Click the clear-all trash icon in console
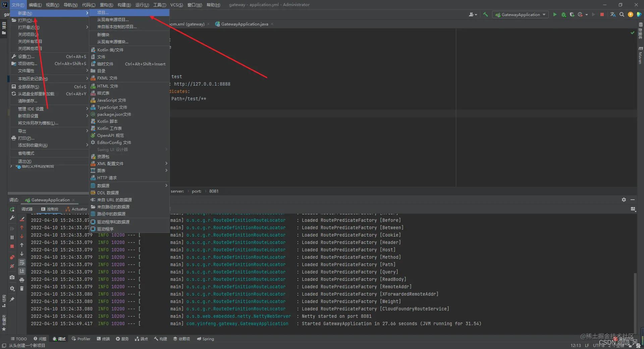 point(22,289)
